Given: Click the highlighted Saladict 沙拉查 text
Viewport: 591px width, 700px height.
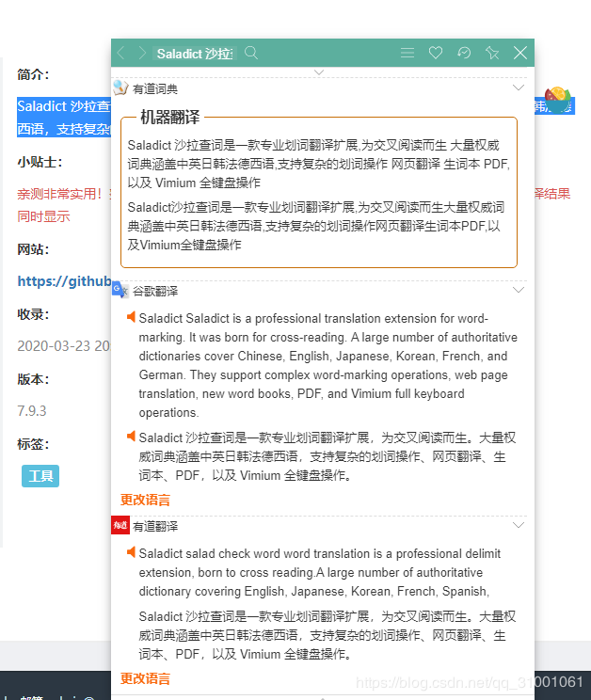Looking at the screenshot, I should 64,106.
